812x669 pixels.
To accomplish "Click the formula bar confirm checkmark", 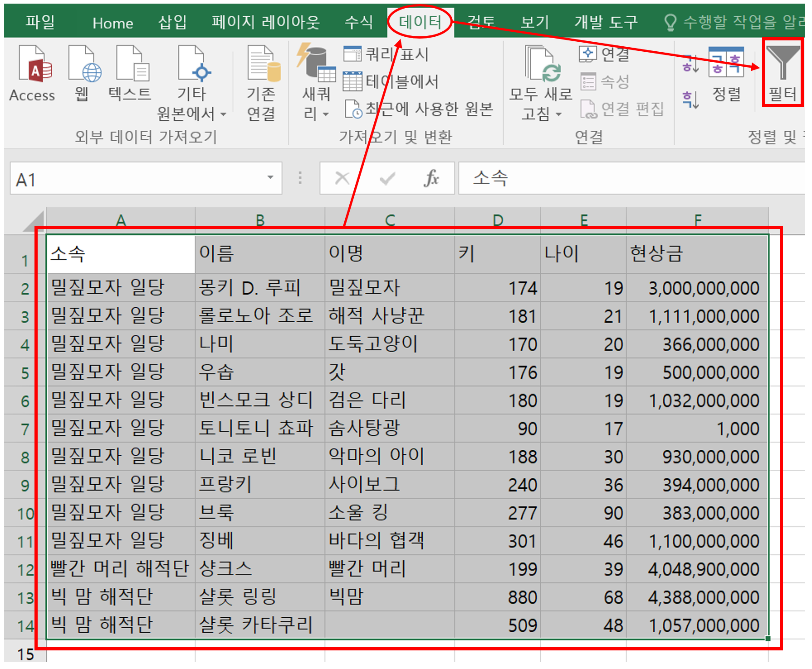I will coord(387,179).
